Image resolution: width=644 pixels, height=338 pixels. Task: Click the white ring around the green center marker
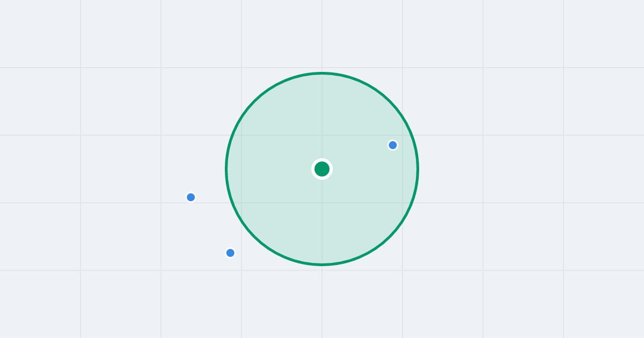coord(322,160)
